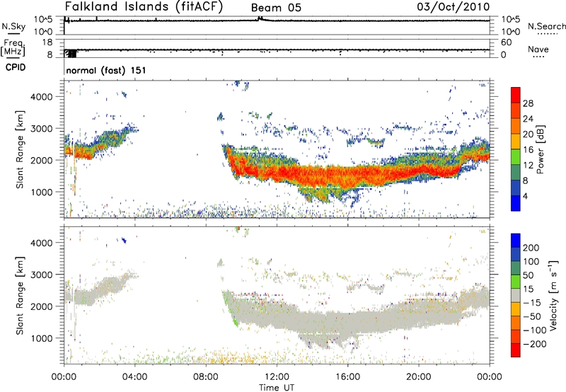Click the '4' label on Power colorbar

click(x=526, y=196)
